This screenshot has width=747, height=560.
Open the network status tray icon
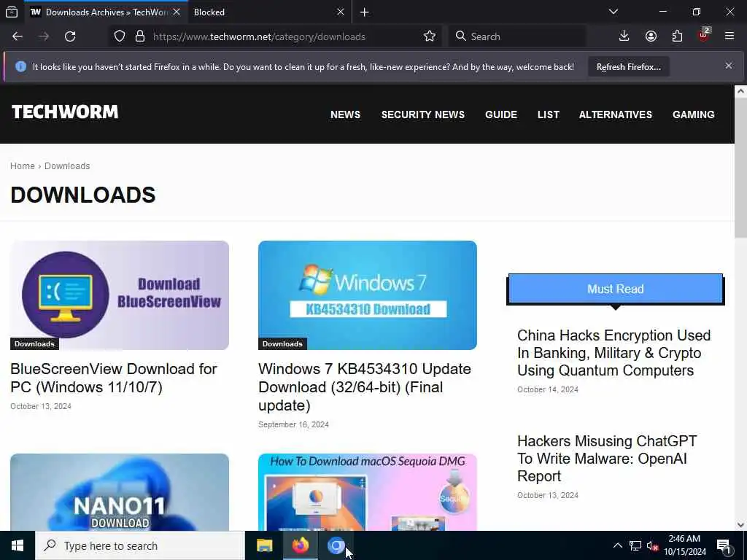pyautogui.click(x=635, y=545)
